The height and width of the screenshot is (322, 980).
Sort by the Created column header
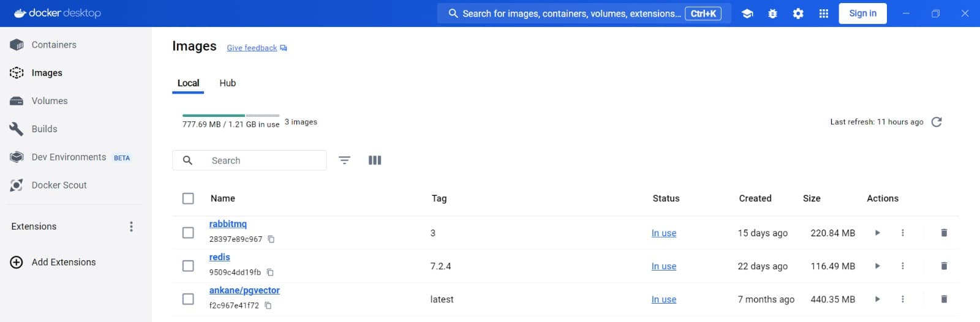(x=755, y=198)
